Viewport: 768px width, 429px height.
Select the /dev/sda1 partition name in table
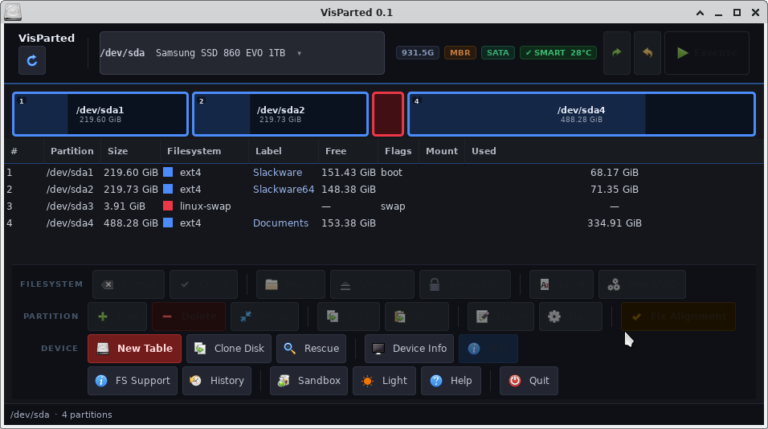pyautogui.click(x=70, y=172)
